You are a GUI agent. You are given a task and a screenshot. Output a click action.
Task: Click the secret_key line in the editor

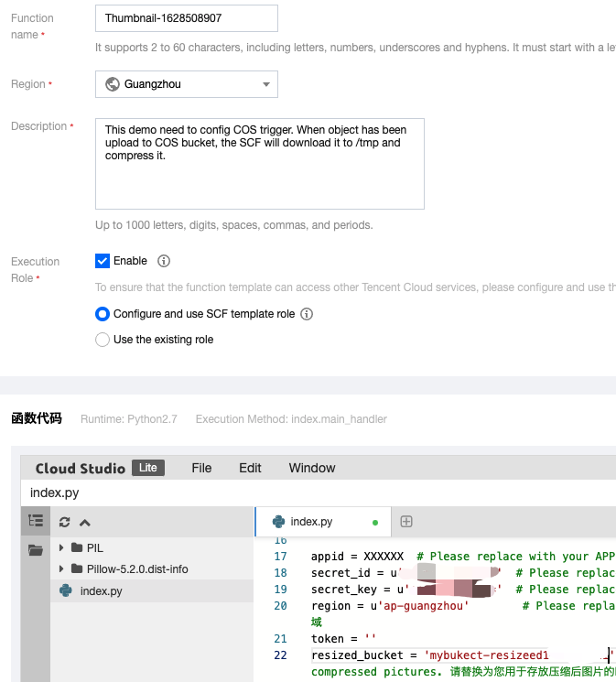463,590
